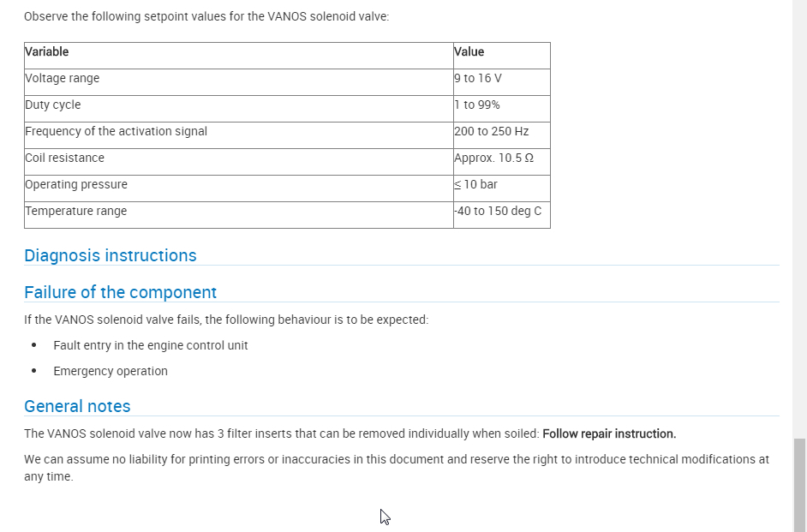Click the Diagnosis instructions heading

[111, 255]
